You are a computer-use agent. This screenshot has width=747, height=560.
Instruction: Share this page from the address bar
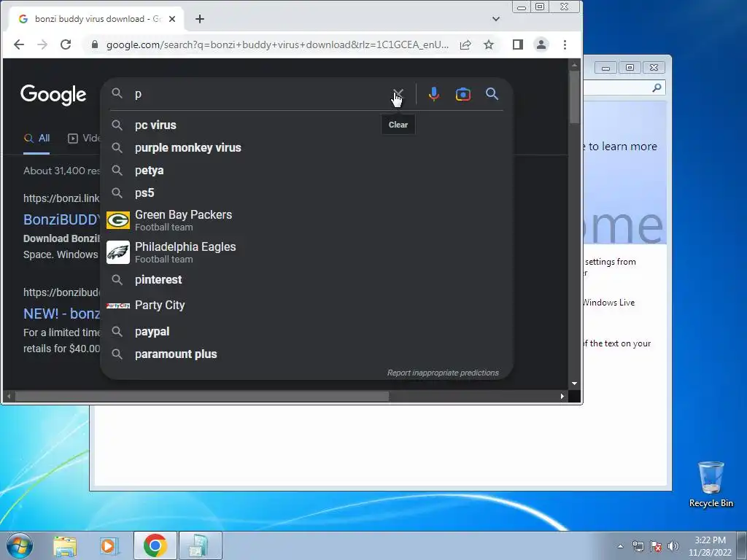point(465,44)
